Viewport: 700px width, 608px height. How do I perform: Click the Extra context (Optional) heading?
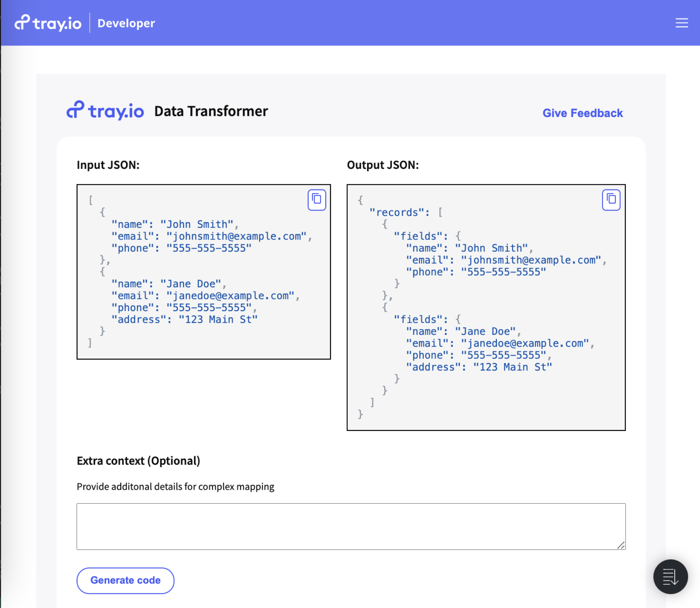pyautogui.click(x=138, y=461)
